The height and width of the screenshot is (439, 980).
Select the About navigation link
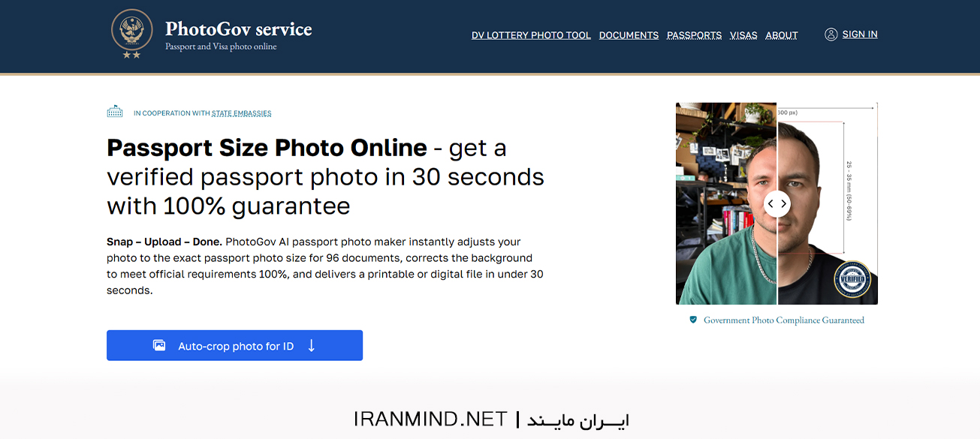coord(781,35)
